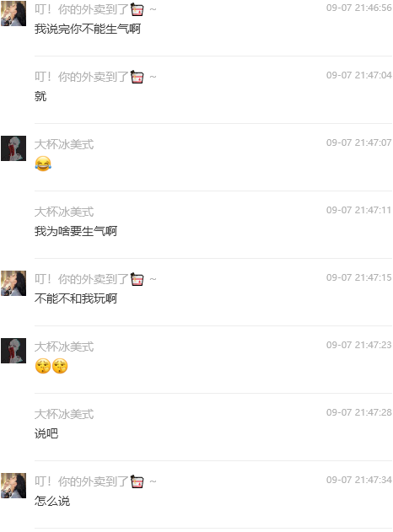Click the first kissing face emoji at 21:47:23
The image size is (393, 532).
point(43,366)
